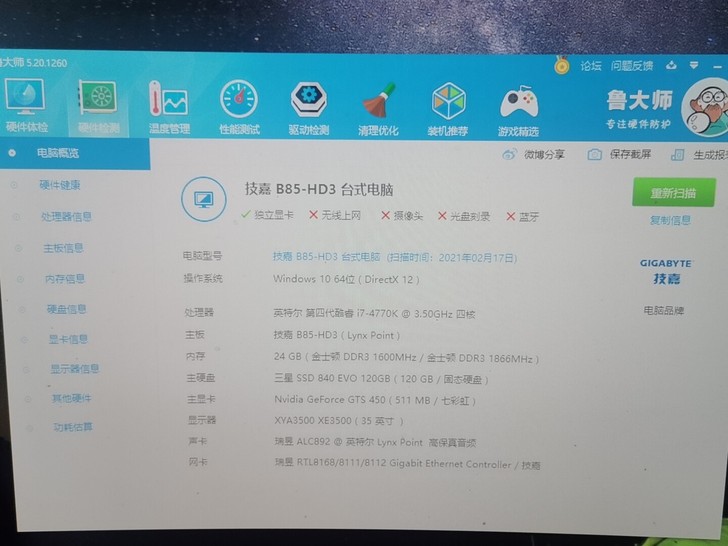Screen dimensions: 728x546
Task: Open 温度管理 temperature management
Action: pos(169,107)
